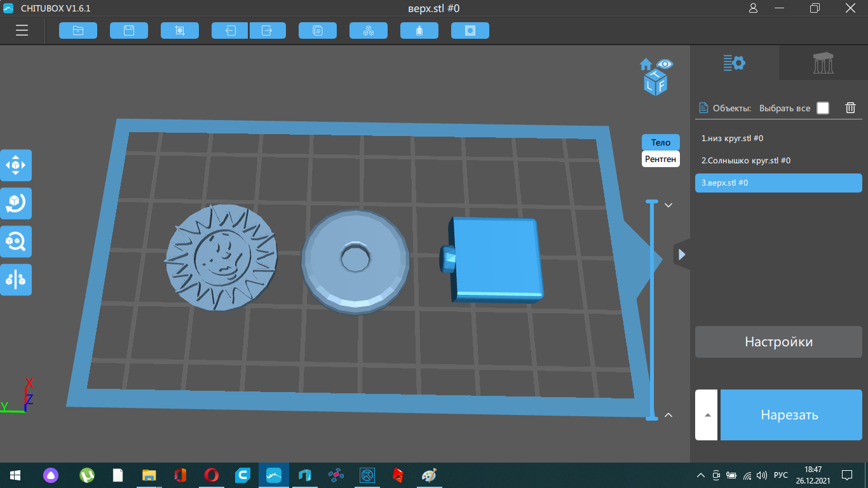Open the hamburger main menu
The width and height of the screenshot is (868, 488).
(x=22, y=30)
